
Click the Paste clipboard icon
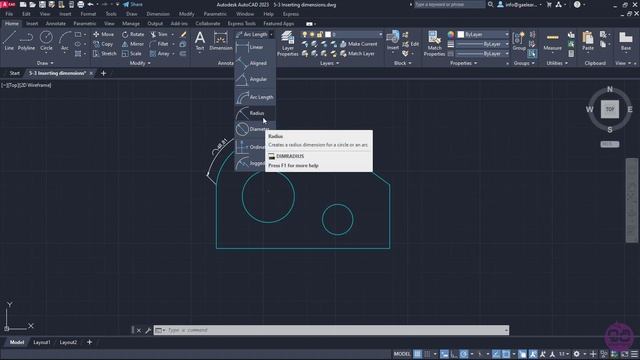(x=588, y=41)
